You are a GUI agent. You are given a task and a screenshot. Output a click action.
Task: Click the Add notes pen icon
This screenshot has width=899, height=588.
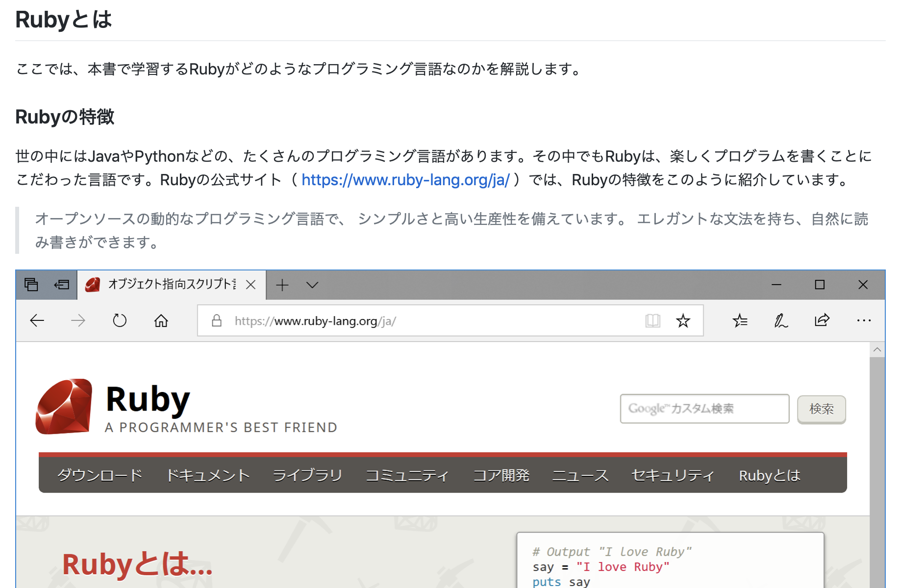click(781, 321)
